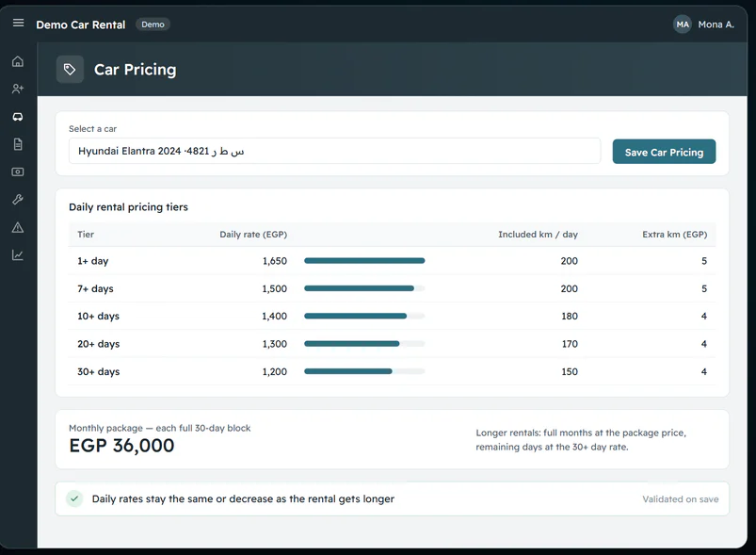Click the Extra km (EGP) header
This screenshot has width=756, height=555.
coord(674,235)
